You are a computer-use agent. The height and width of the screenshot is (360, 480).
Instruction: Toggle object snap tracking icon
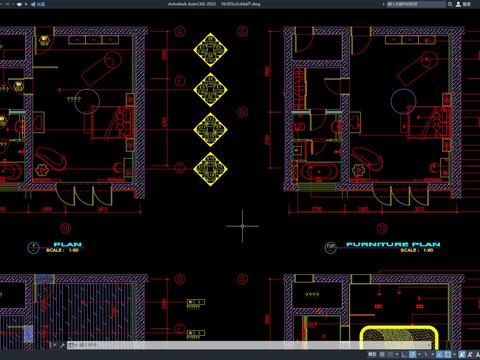[x=440, y=354]
